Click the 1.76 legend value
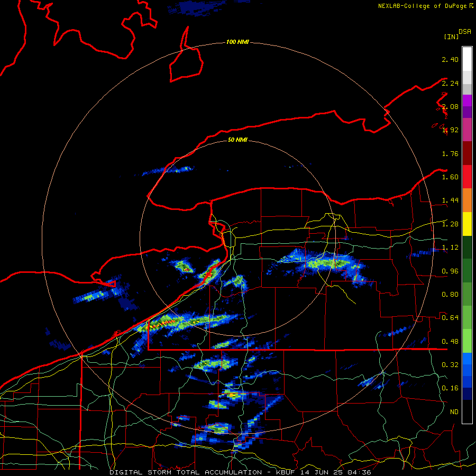 [x=450, y=153]
